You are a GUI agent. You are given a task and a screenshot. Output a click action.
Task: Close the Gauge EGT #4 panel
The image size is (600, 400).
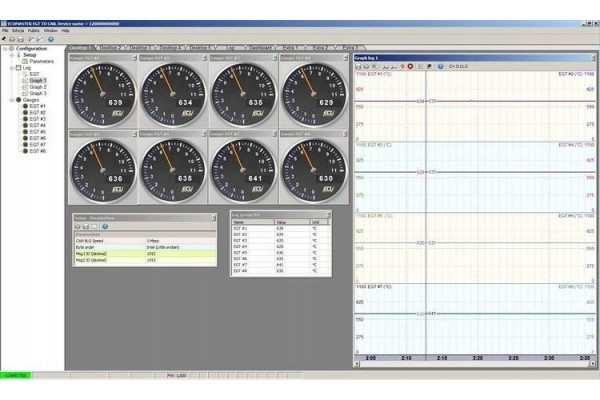[x=346, y=58]
